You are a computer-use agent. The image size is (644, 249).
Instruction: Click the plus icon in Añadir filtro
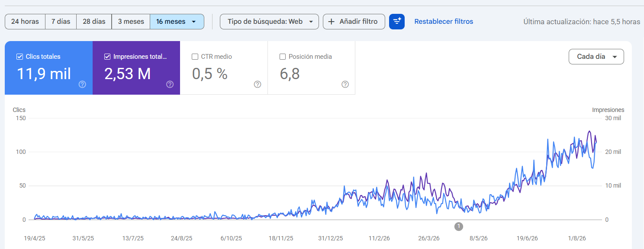coord(332,22)
